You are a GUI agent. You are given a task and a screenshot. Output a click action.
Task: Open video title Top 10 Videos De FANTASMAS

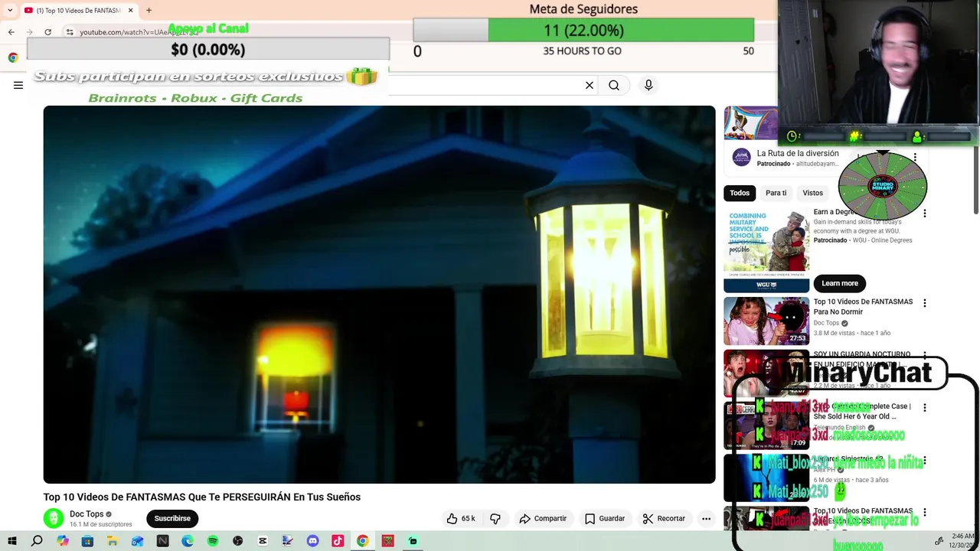[x=202, y=497]
